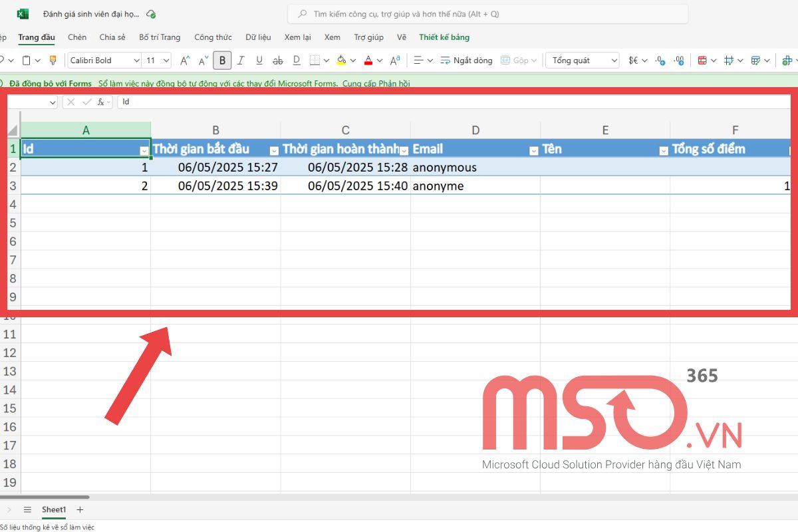Open filter dropdown on Thời gian hoàn thành
Viewport: 798px width, 532px height.
click(x=404, y=151)
